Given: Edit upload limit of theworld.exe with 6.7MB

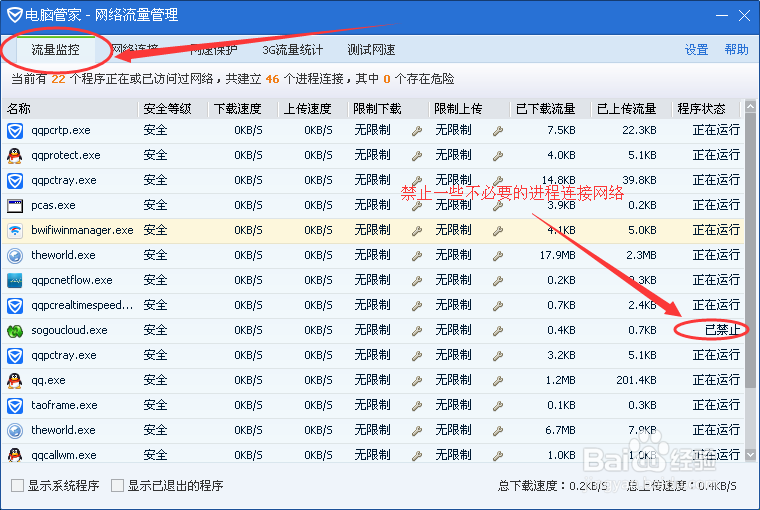Looking at the screenshot, I should (498, 431).
